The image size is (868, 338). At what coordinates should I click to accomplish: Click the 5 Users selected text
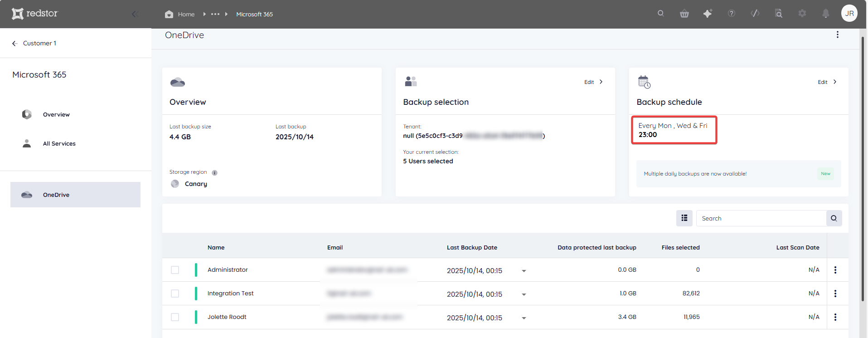pos(428,161)
